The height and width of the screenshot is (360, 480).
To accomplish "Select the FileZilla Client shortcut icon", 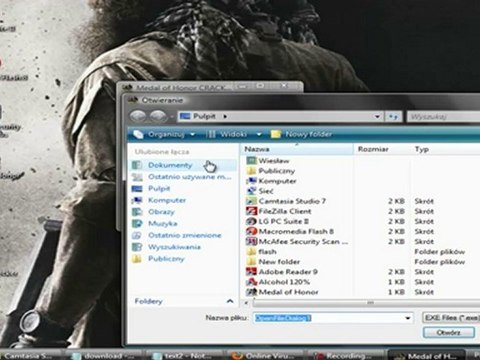I will coord(251,211).
